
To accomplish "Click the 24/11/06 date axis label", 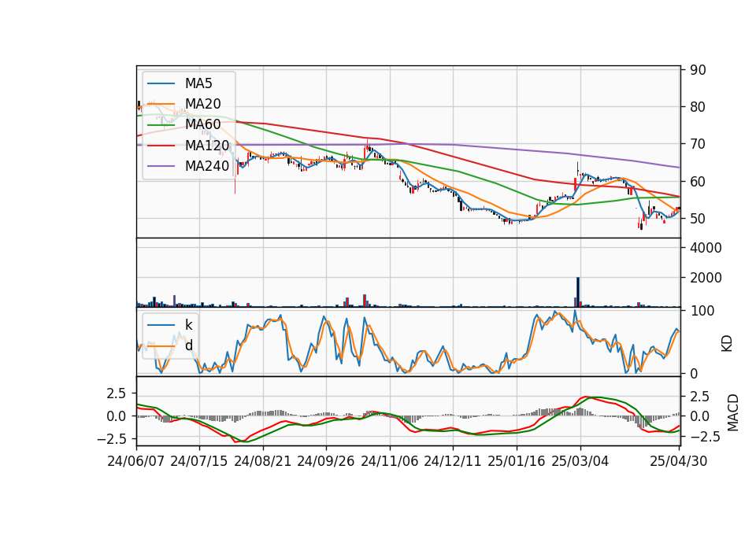I will (x=390, y=461).
